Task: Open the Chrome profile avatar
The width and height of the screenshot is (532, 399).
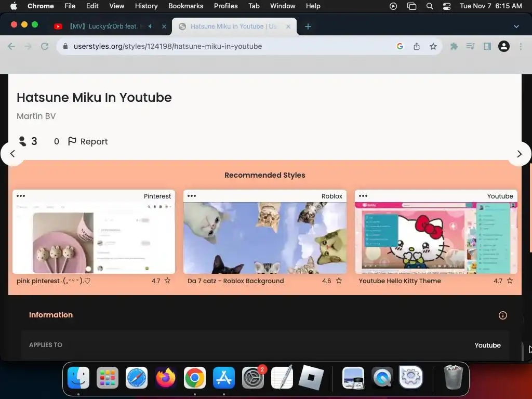Action: coord(504,46)
